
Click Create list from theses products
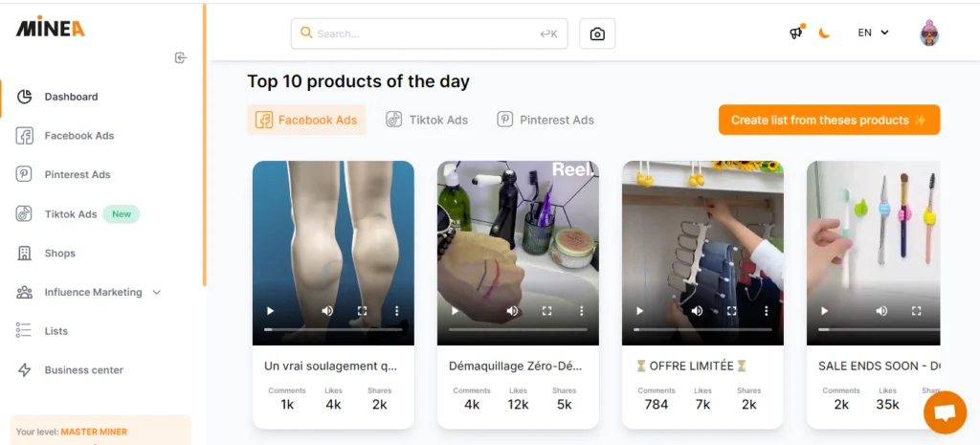coord(829,120)
